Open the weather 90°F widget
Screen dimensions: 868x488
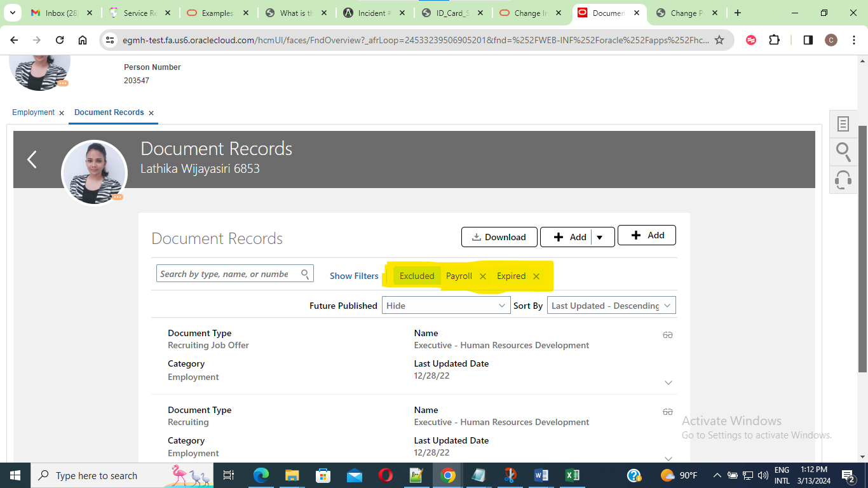pos(679,475)
